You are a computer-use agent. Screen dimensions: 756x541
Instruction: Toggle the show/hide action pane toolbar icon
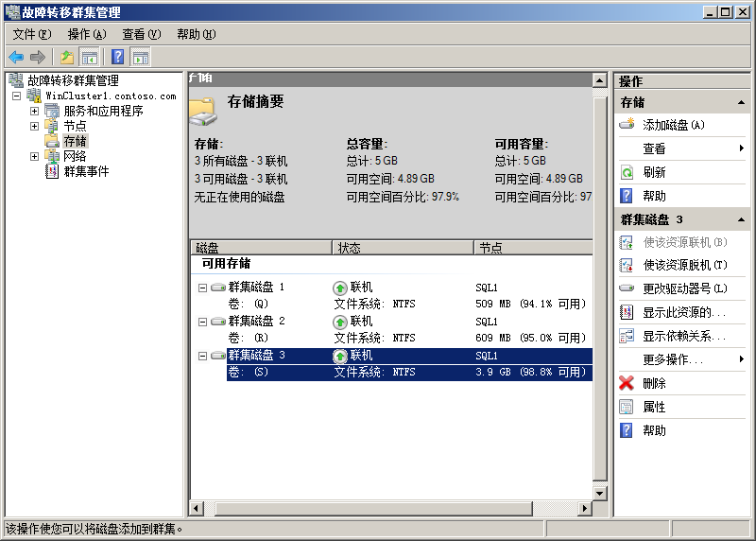pyautogui.click(x=141, y=58)
